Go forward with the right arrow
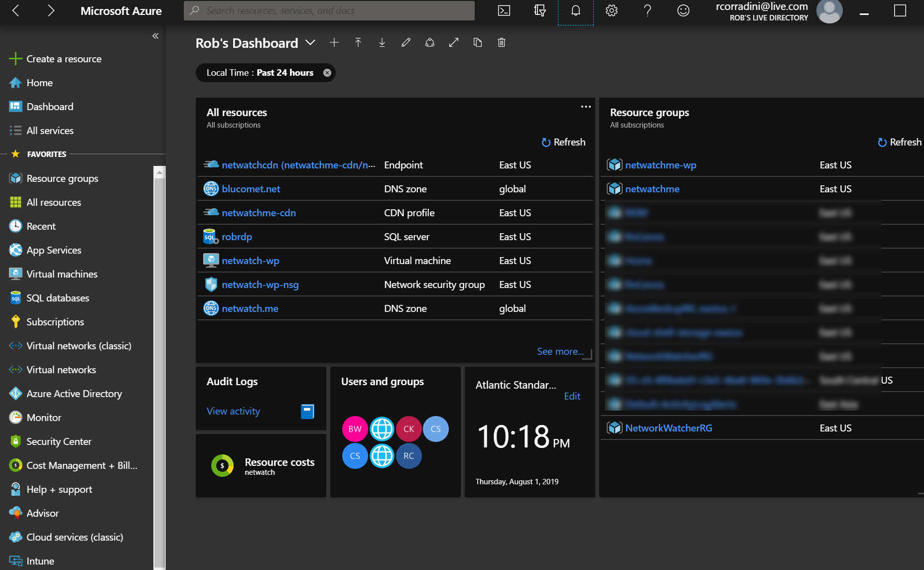The image size is (924, 570). pyautogui.click(x=51, y=10)
